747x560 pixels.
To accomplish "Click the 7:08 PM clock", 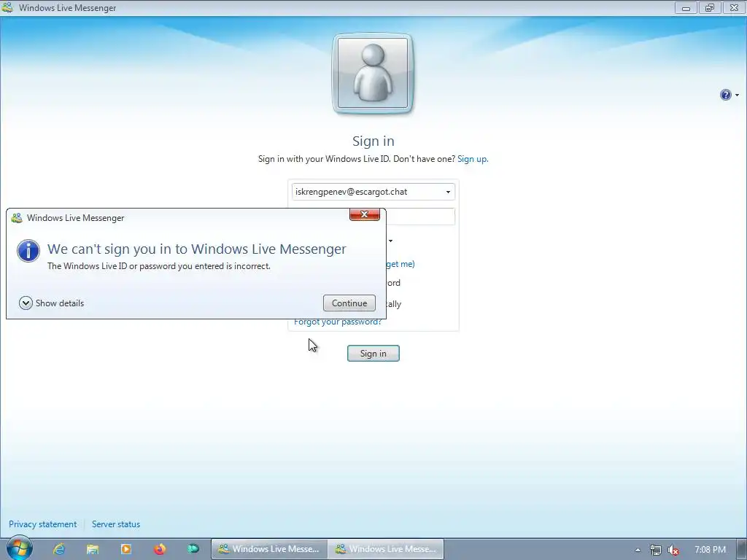I will pyautogui.click(x=710, y=550).
